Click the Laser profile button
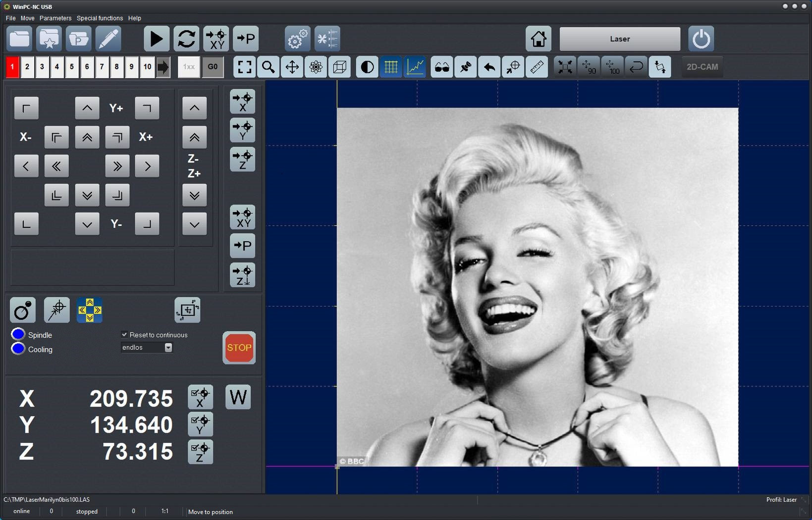This screenshot has height=520, width=812. tap(620, 39)
